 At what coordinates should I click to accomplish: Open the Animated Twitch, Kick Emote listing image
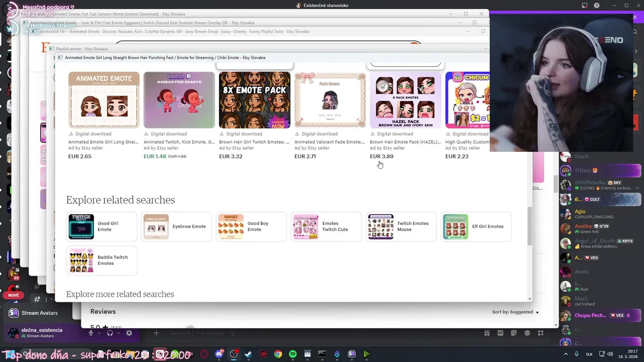pyautogui.click(x=179, y=100)
